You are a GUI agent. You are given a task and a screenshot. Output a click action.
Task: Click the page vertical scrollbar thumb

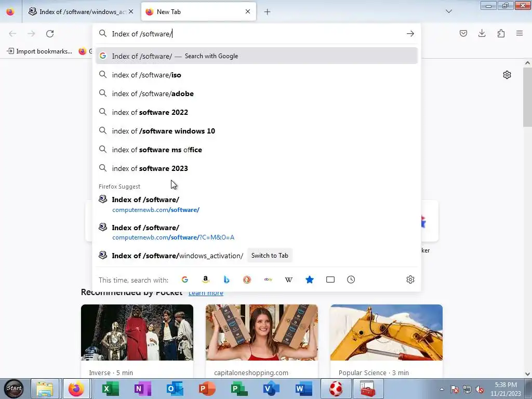click(527, 97)
